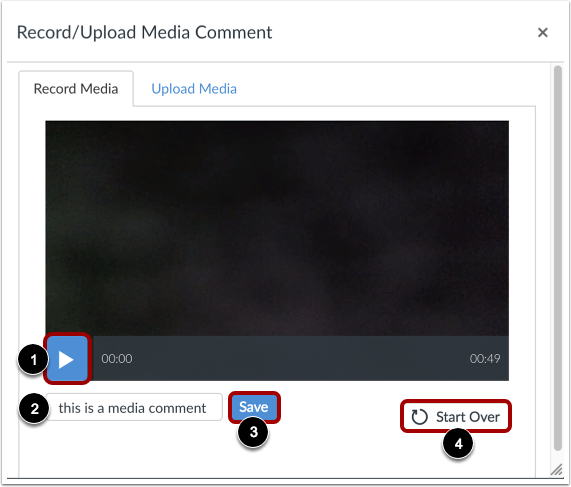Click the 00:00 elapsed time label
The image size is (571, 487).
117,359
